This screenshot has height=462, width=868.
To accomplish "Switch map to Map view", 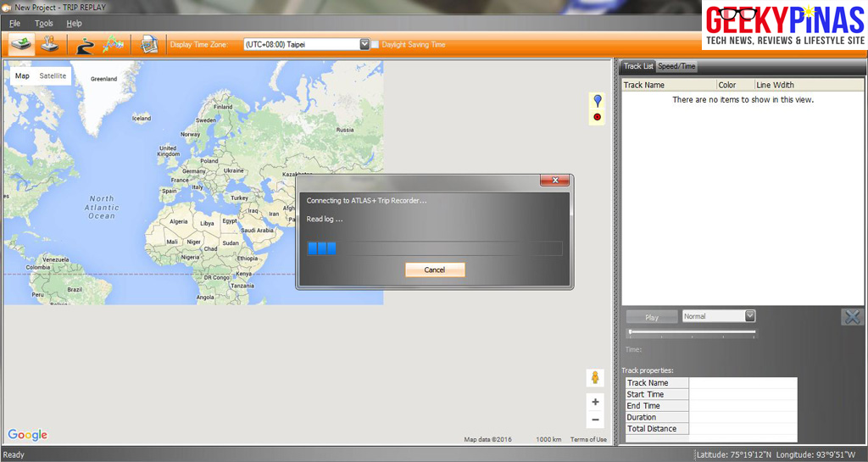I will [22, 75].
